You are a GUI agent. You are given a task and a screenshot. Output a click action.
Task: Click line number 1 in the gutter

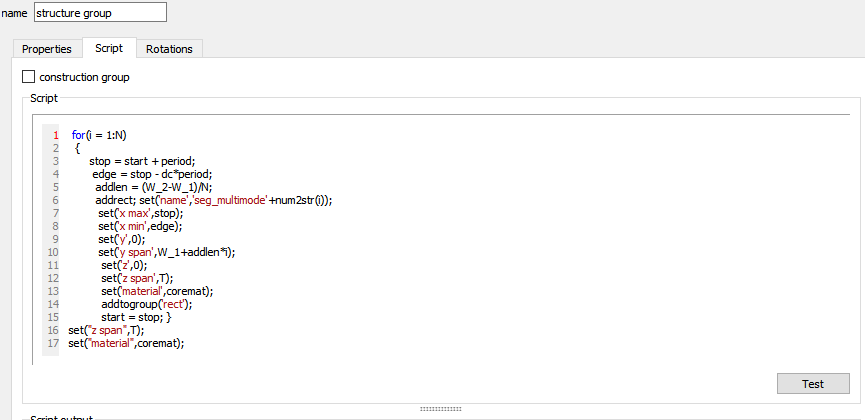(55, 135)
